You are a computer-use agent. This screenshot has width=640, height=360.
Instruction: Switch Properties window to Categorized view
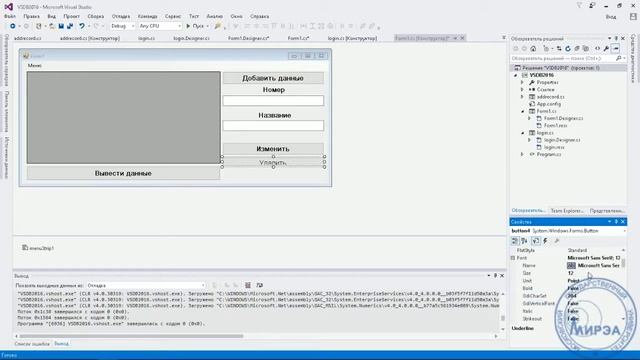(x=515, y=241)
